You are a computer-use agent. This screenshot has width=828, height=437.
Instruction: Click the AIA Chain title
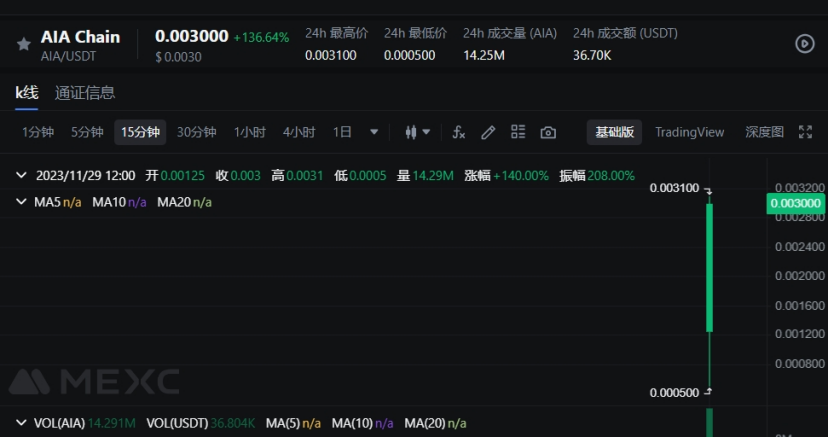click(x=80, y=37)
